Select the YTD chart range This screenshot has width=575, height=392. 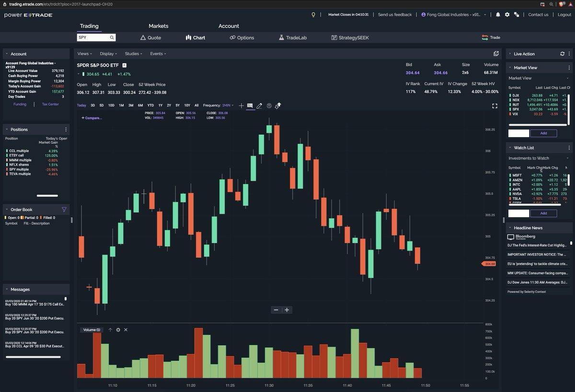click(x=150, y=105)
